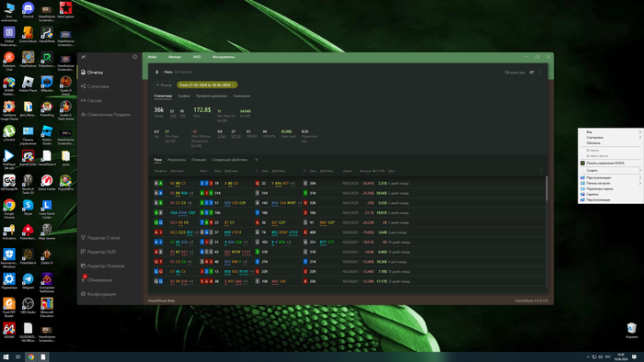Open the report's three-dot options menu
644x362 pixels.
[x=539, y=73]
